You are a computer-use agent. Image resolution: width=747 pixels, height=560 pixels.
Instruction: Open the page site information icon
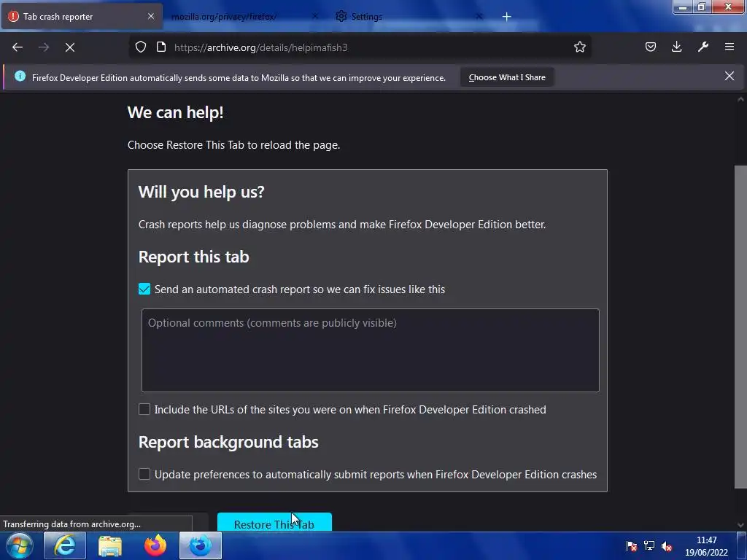(161, 47)
